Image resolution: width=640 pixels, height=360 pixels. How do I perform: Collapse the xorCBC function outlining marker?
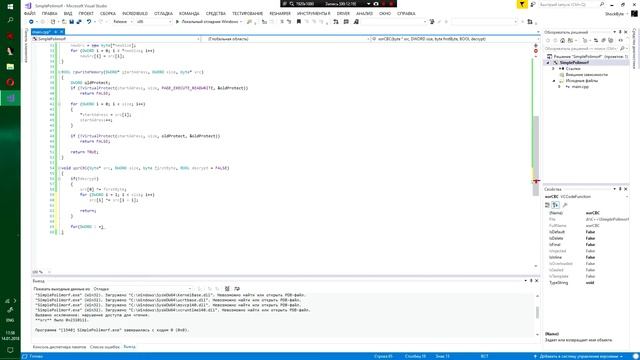(x=59, y=168)
